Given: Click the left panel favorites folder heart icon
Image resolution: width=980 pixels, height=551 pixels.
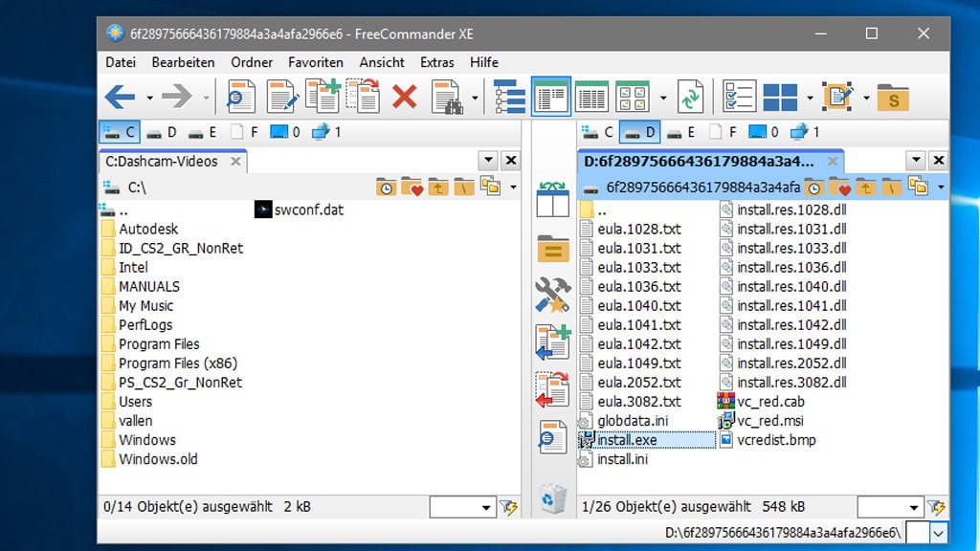Looking at the screenshot, I should 412,187.
